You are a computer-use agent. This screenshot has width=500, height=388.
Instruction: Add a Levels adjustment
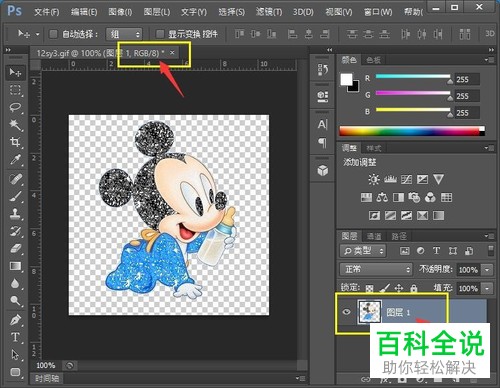(390, 179)
